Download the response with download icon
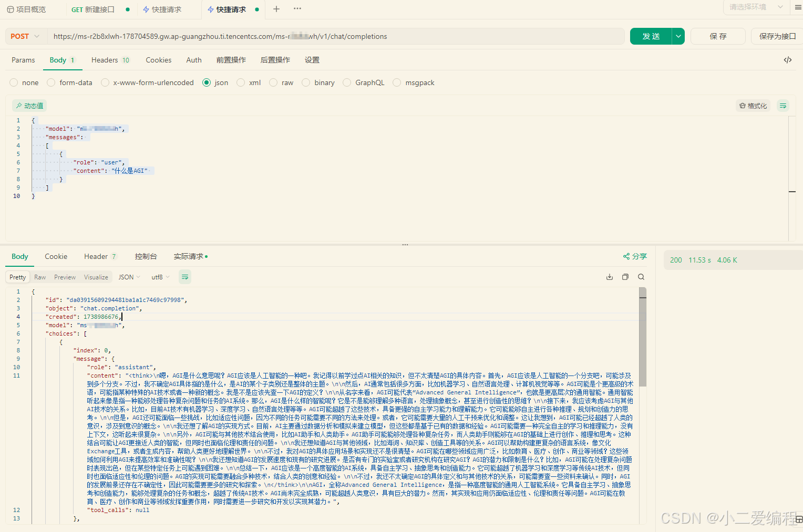This screenshot has width=803, height=532. [x=610, y=277]
